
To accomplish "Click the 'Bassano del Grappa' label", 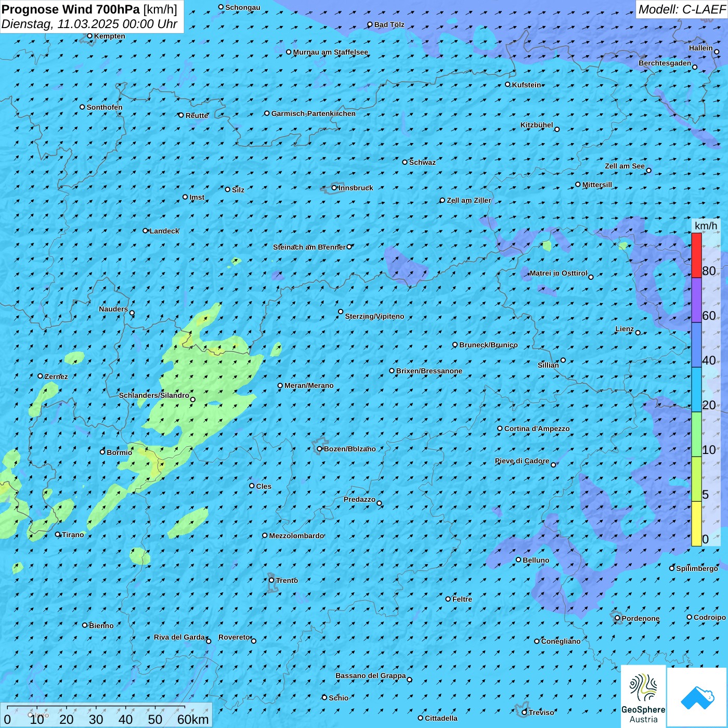I will 371,675.
